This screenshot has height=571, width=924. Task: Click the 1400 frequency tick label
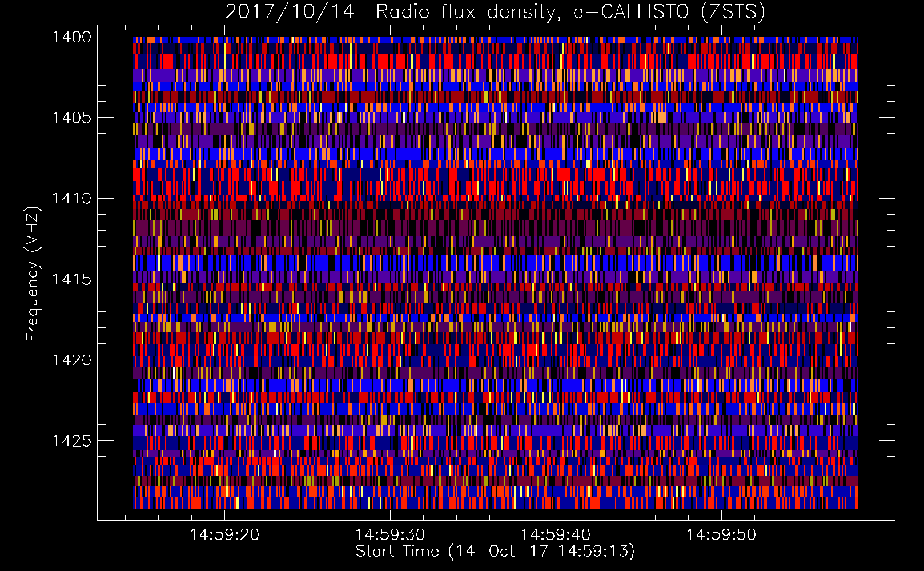click(x=71, y=37)
